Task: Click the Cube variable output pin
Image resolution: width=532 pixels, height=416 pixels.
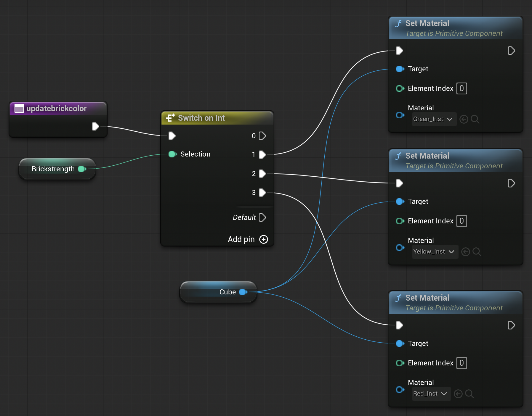Action: [x=243, y=292]
